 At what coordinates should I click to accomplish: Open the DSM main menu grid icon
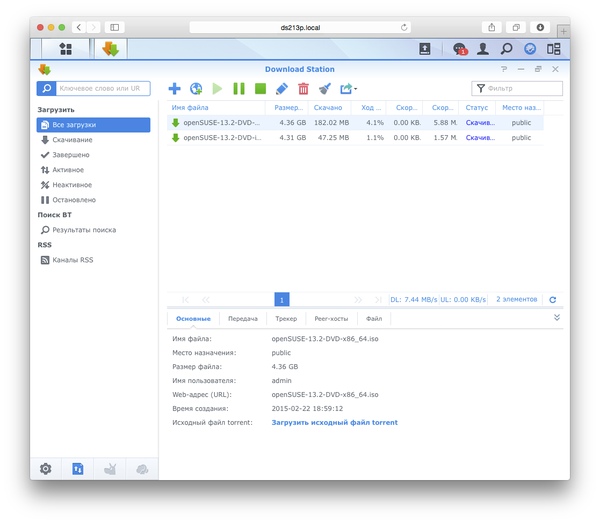(65, 49)
